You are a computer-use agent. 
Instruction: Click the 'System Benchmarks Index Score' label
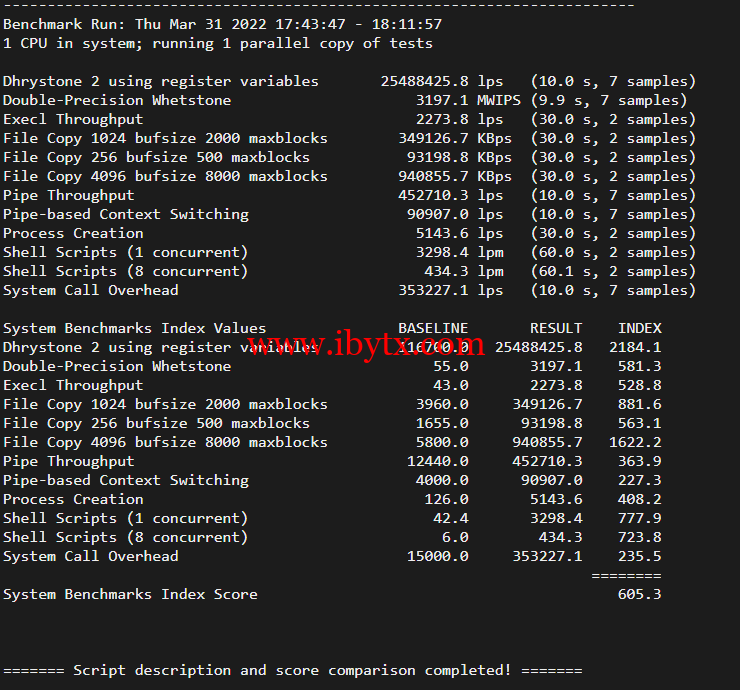[130, 594]
